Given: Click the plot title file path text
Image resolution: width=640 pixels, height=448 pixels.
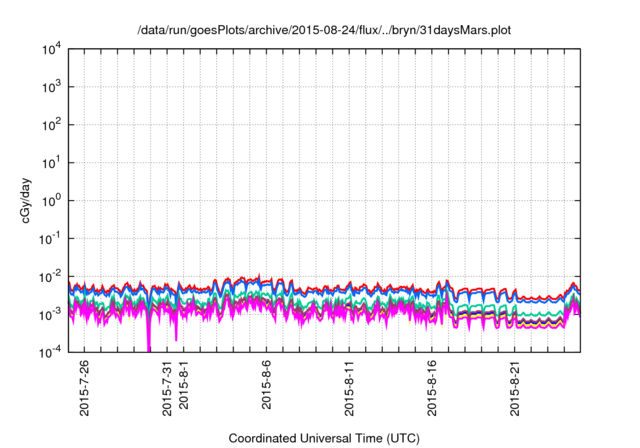Looking at the screenshot, I should (324, 30).
